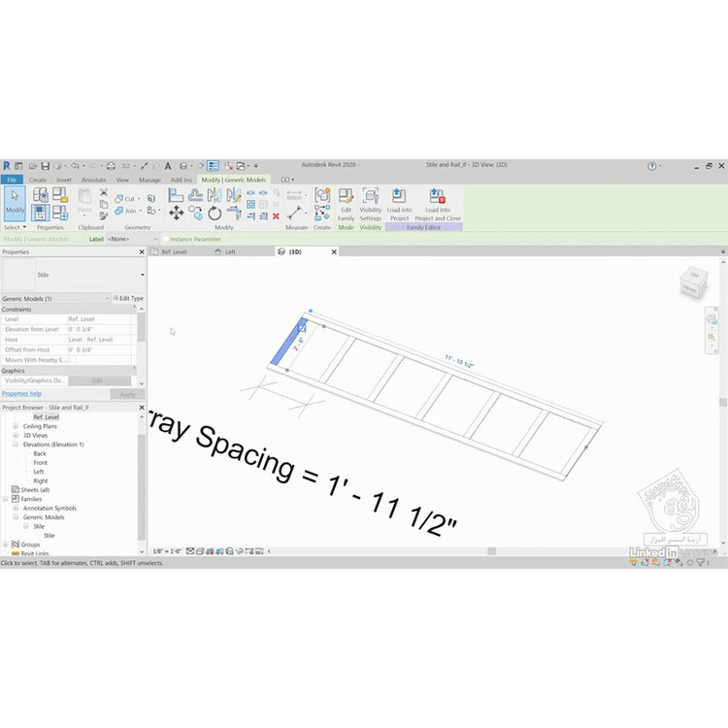Image resolution: width=728 pixels, height=728 pixels.
Task: Select the Move tool in Modify panel
Action: click(177, 213)
